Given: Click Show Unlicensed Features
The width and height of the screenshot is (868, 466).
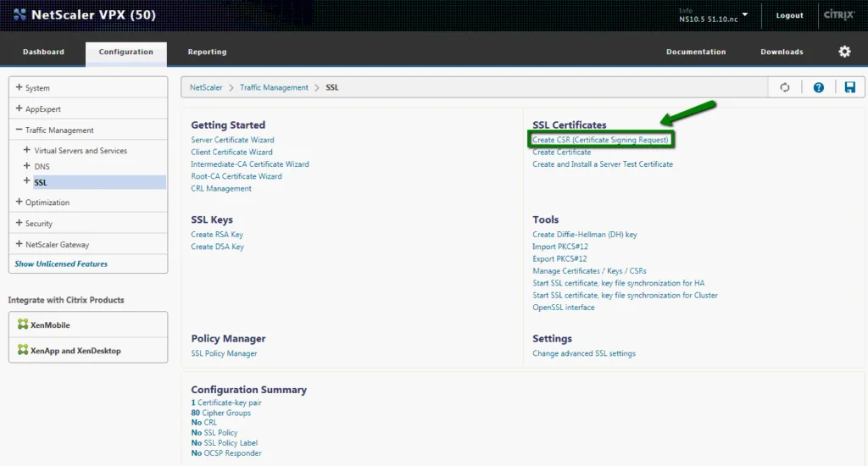Looking at the screenshot, I should (61, 264).
